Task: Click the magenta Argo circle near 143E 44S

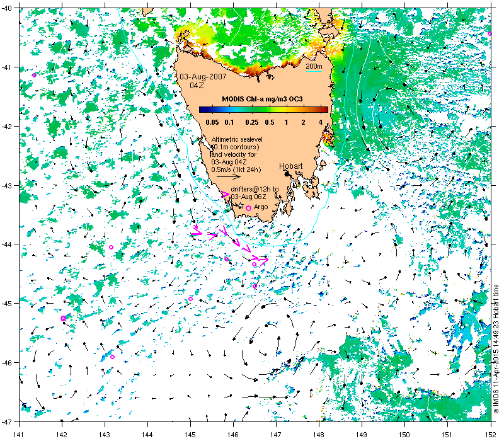Action: 112,247
